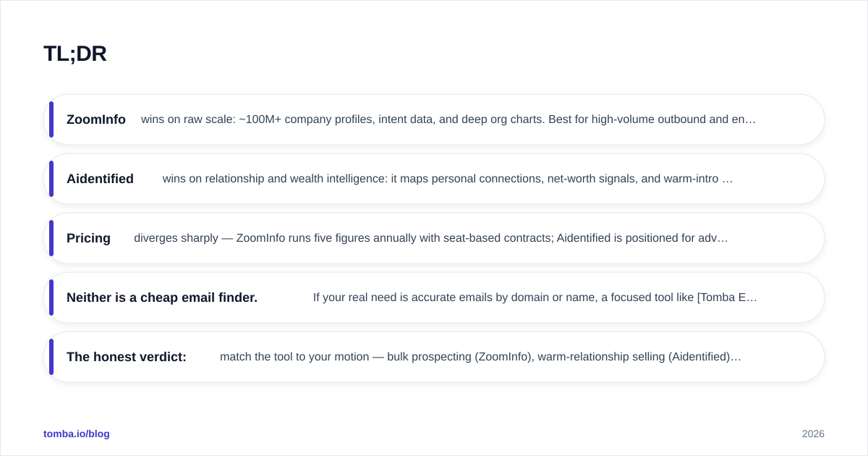Click Aidentified description on wealth intelligence
This screenshot has height=456, width=868.
click(x=448, y=179)
